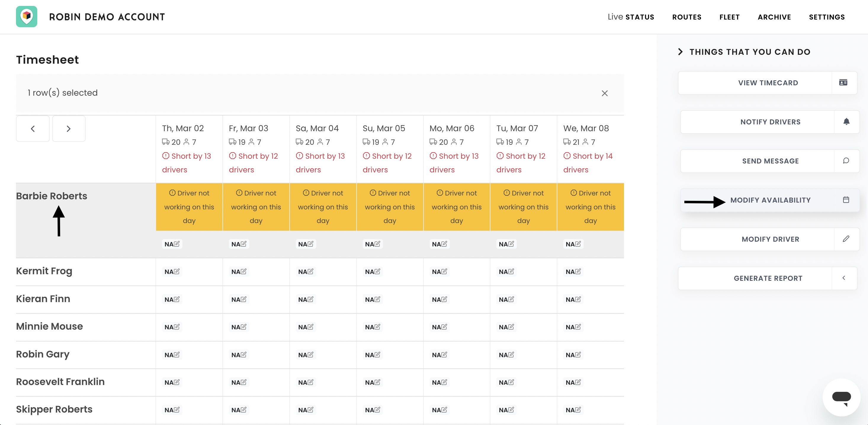Go to the previous week in Timesheet
868x425 pixels.
click(x=33, y=129)
